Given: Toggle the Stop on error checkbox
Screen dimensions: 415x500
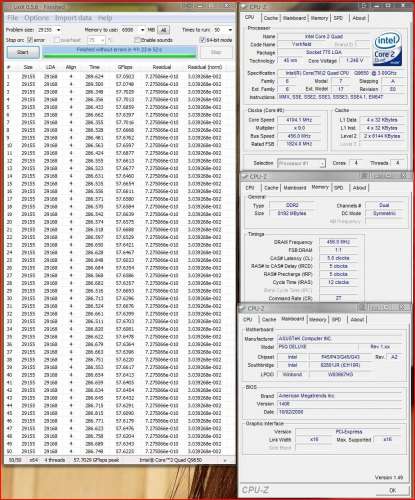Looking at the screenshot, I should tap(30, 40).
